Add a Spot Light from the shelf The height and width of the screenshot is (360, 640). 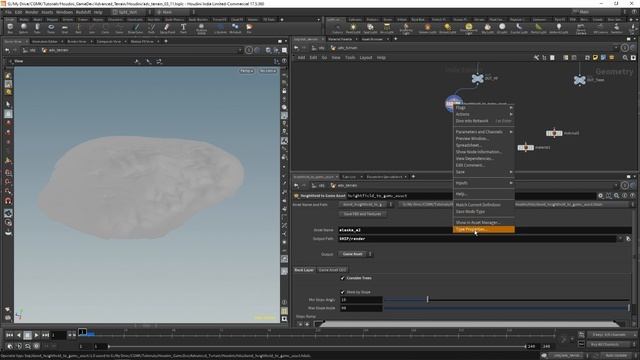coord(370,28)
